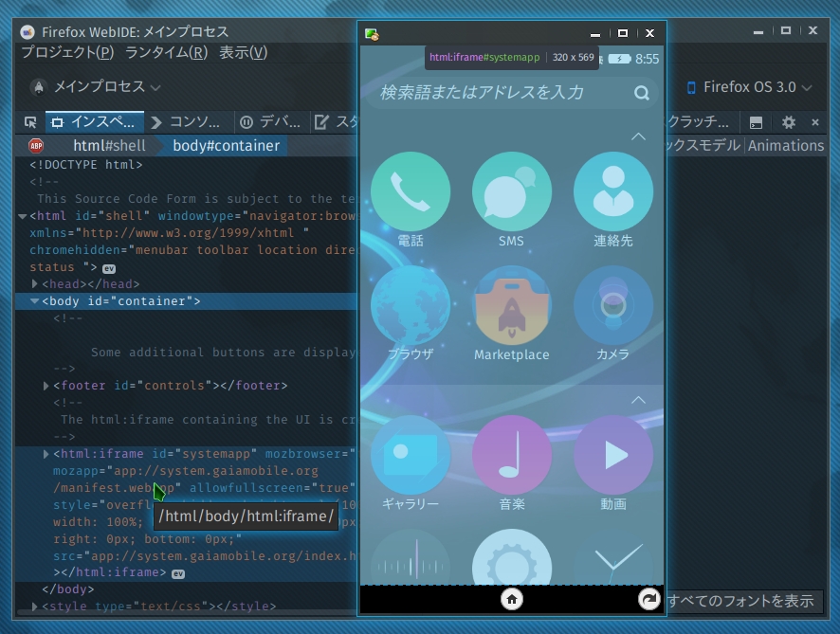Viewport: 840px width, 634px height.
Task: Switch to the スクラッチパッド tab
Action: pos(702,122)
